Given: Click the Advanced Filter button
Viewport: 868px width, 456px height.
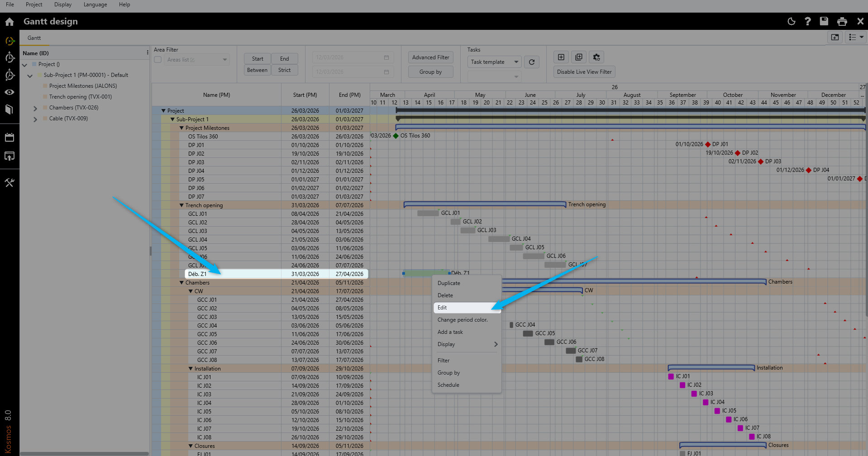Looking at the screenshot, I should coord(430,57).
